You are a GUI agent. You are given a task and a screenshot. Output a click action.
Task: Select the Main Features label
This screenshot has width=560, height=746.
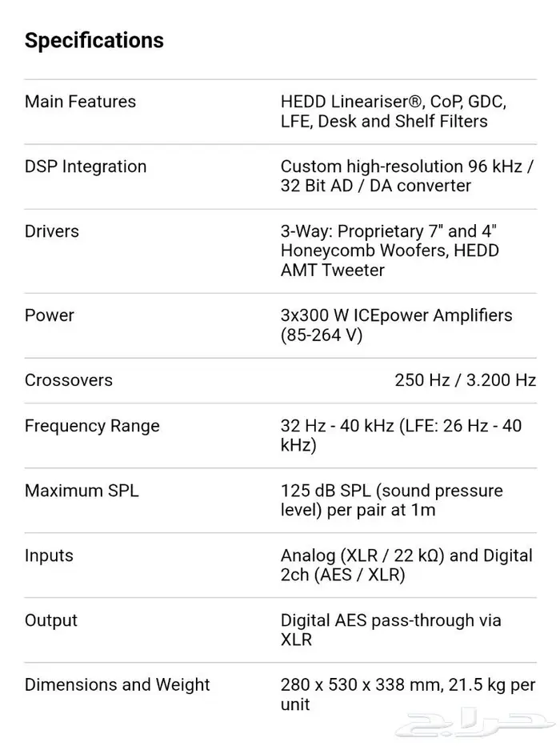pos(80,102)
